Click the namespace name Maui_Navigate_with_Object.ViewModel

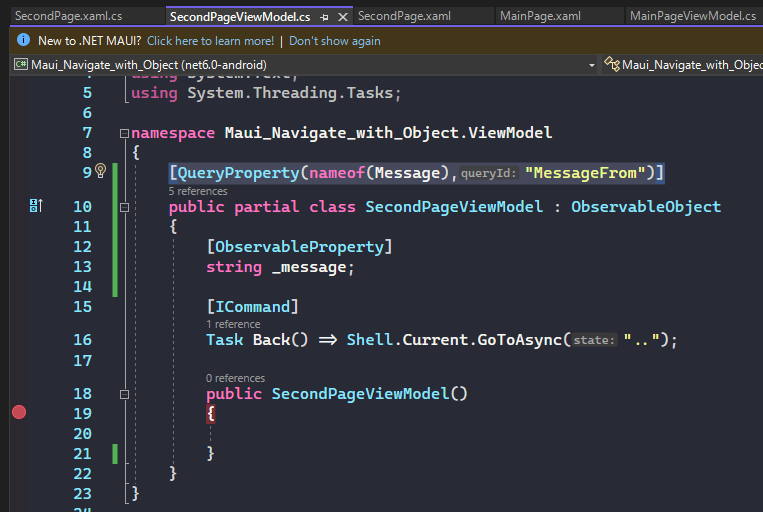388,132
